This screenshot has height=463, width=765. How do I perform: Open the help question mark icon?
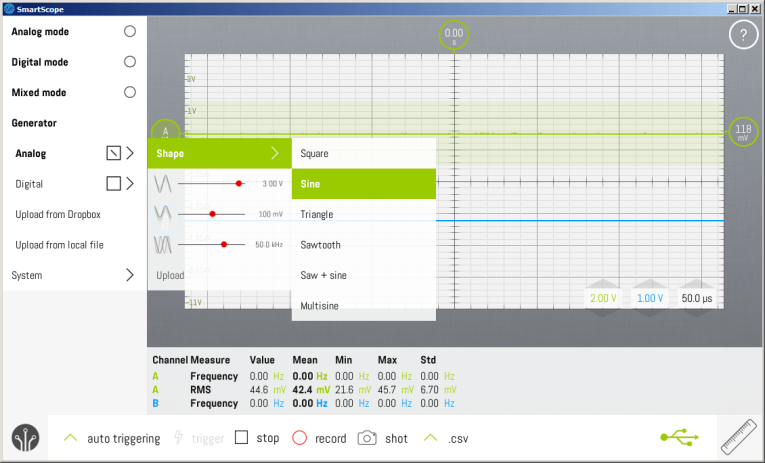[743, 35]
